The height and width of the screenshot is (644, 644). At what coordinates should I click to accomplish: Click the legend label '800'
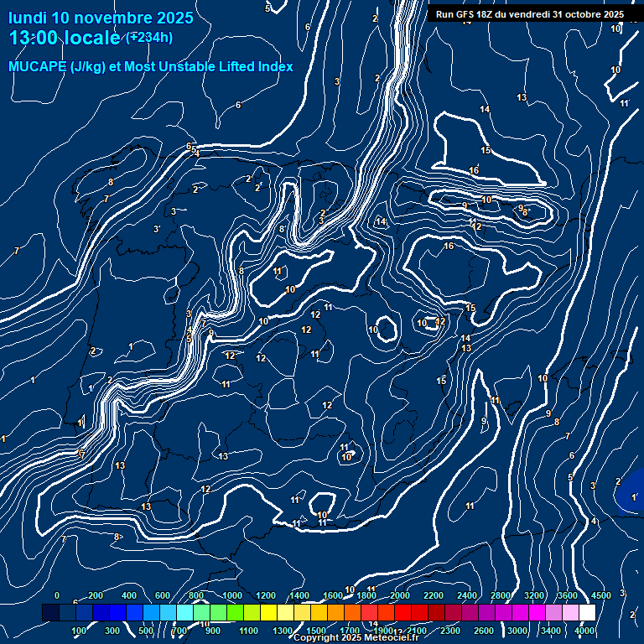[x=196, y=595]
